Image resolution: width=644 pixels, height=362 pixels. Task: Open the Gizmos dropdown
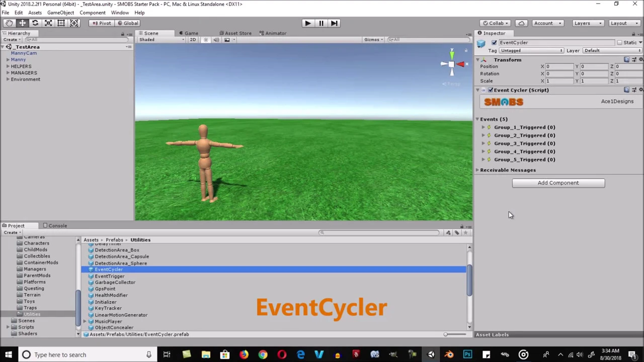(x=374, y=40)
